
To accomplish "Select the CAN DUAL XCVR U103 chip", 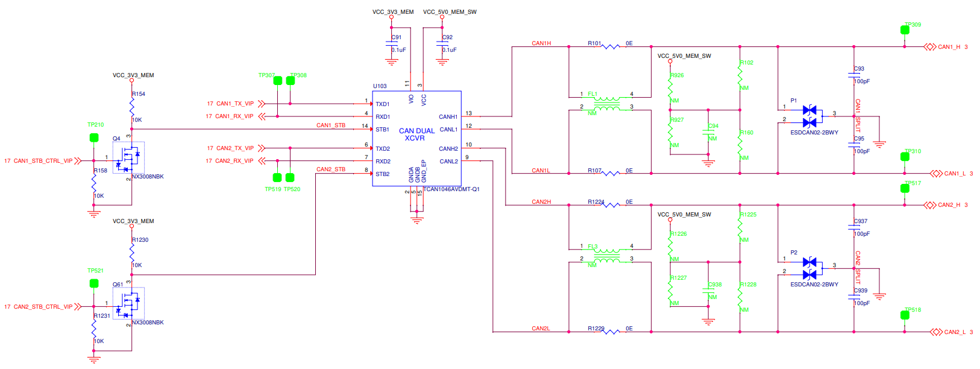I will (x=417, y=139).
